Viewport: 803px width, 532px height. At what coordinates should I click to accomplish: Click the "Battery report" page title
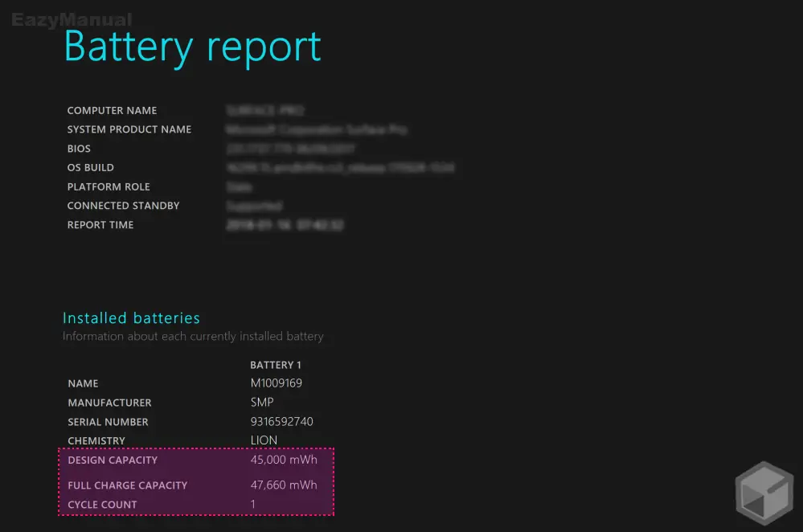click(193, 47)
